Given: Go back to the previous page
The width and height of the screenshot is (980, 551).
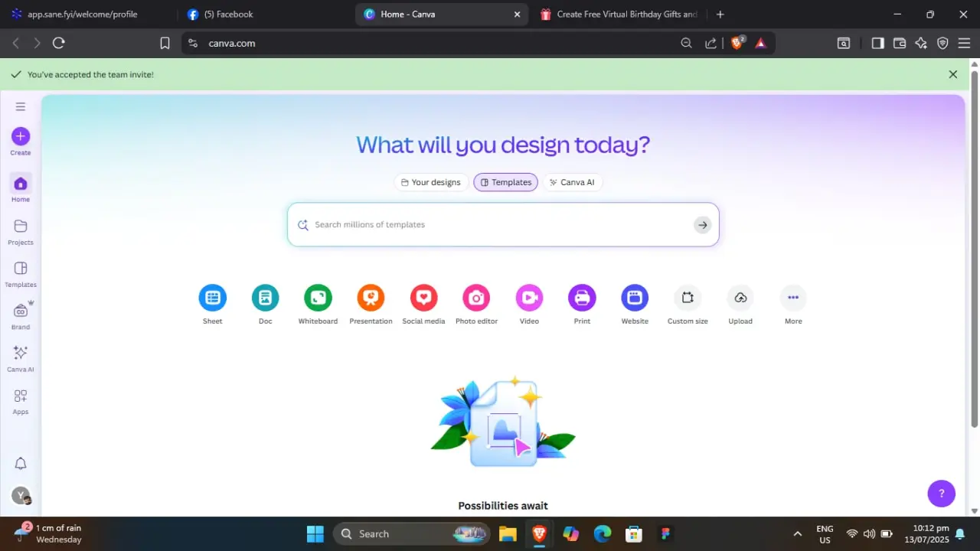Looking at the screenshot, I should 15,43.
